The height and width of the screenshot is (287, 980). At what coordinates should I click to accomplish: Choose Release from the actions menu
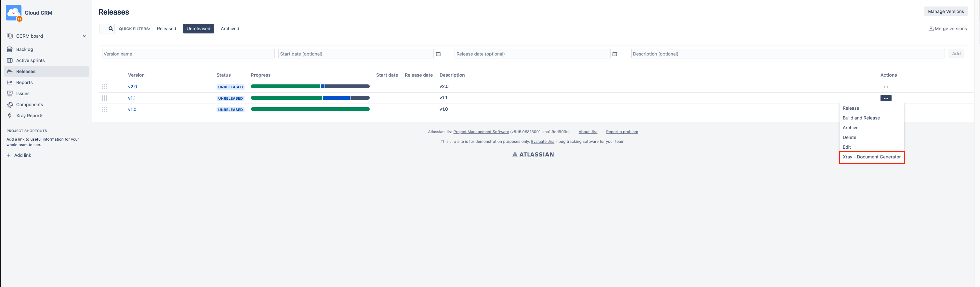coord(872,108)
